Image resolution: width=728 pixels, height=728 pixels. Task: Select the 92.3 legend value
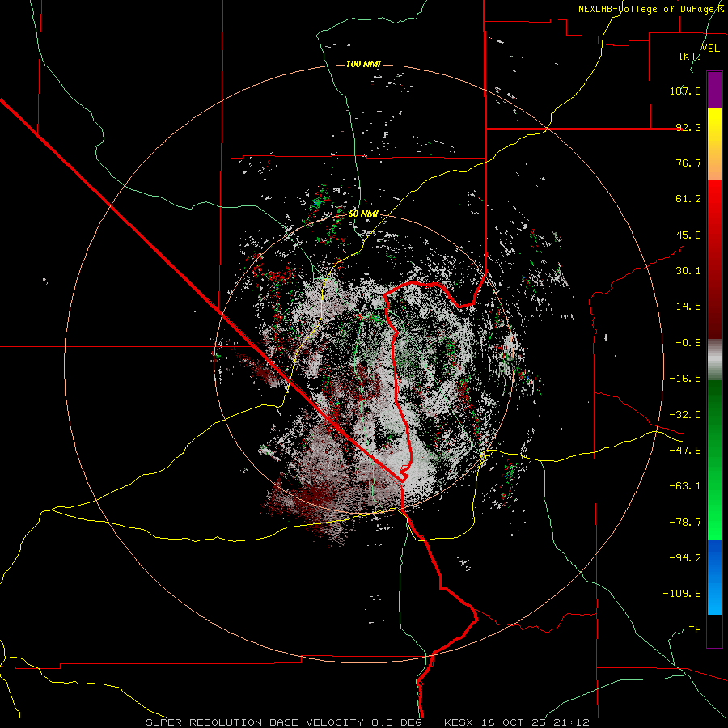pos(688,127)
